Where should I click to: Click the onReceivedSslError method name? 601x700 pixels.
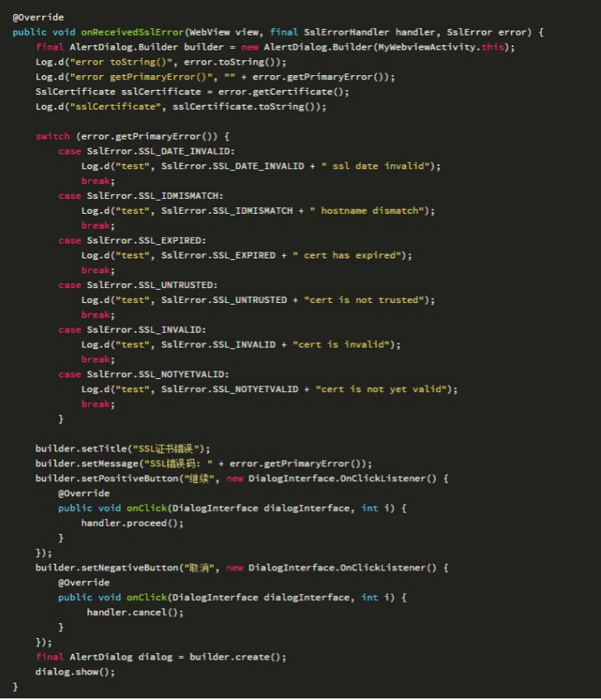tap(132, 32)
